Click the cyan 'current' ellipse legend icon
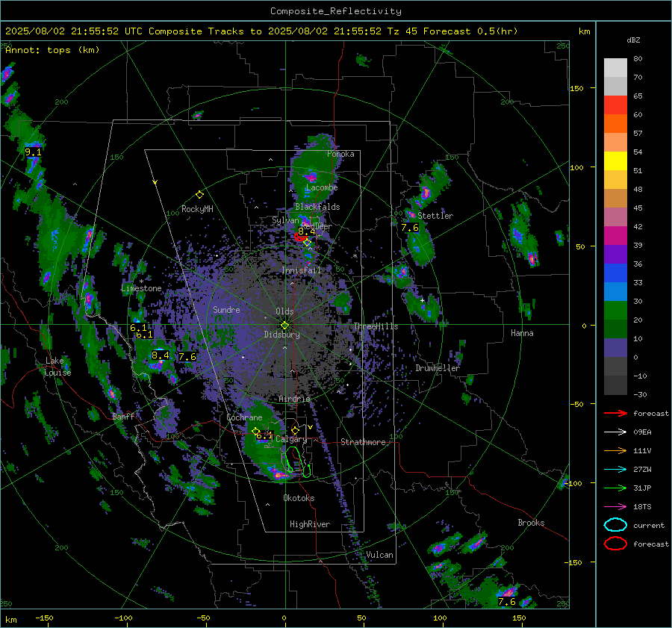Viewport: 672px width, 628px height. coord(615,525)
